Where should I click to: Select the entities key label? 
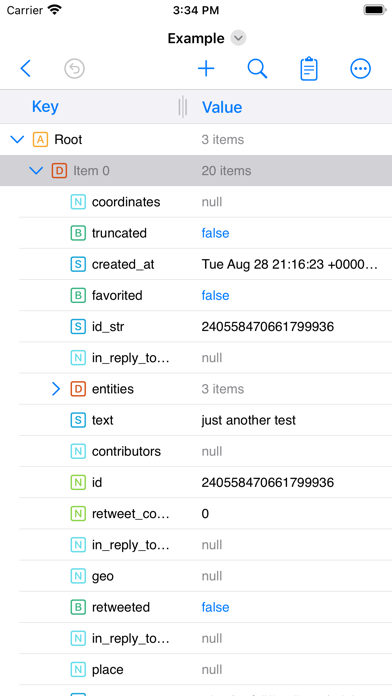pos(113,389)
